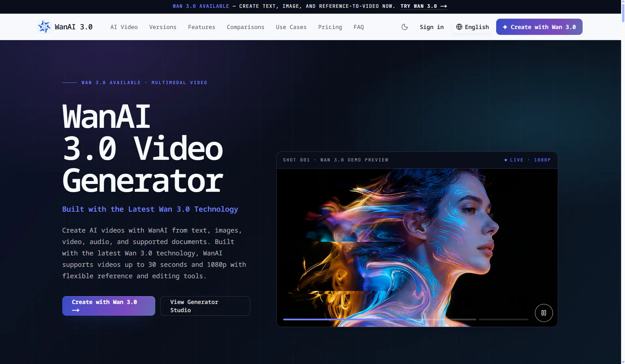Screen dimensions: 625x364
Task: Click the Sign in link
Action: click(432, 27)
